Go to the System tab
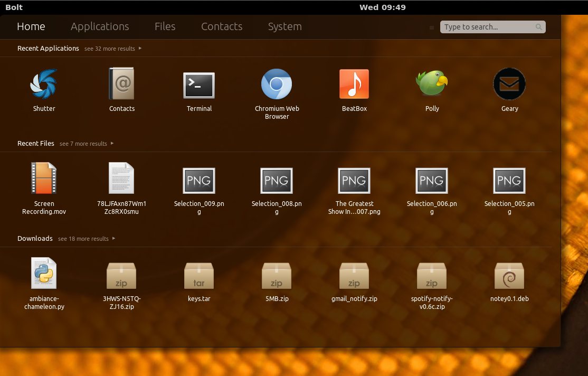588x376 pixels. coord(284,26)
